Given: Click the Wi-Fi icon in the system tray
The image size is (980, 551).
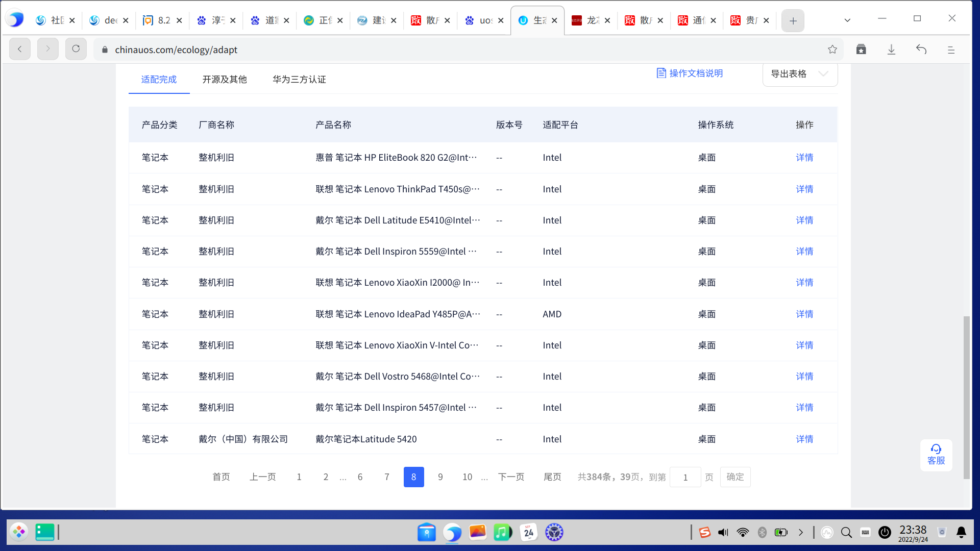Looking at the screenshot, I should tap(743, 532).
